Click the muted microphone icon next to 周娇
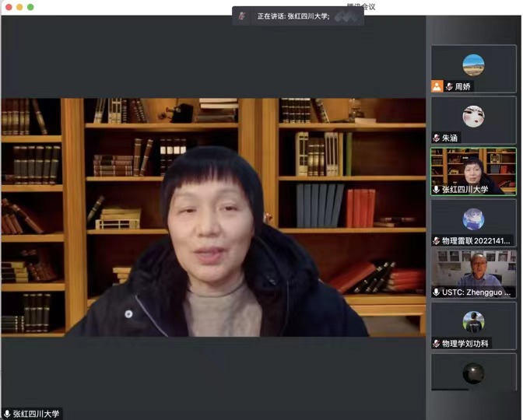Viewport: 523px width, 420px height. (x=449, y=86)
